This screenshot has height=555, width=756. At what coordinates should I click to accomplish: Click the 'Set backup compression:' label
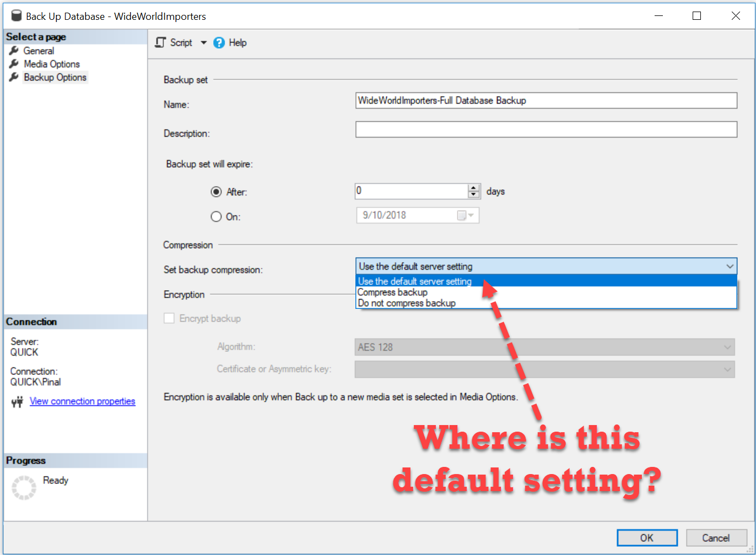(x=213, y=270)
